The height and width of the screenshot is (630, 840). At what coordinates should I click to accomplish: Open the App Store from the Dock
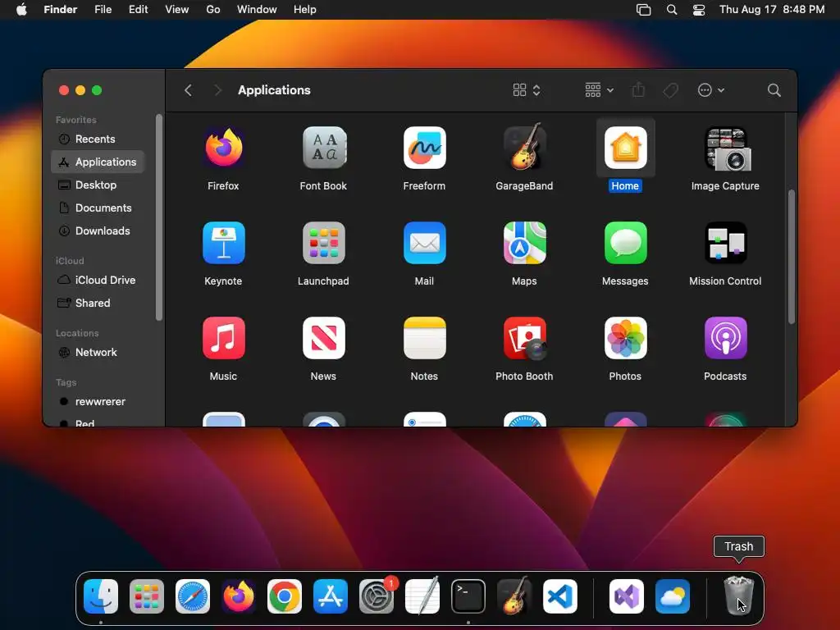(x=331, y=596)
